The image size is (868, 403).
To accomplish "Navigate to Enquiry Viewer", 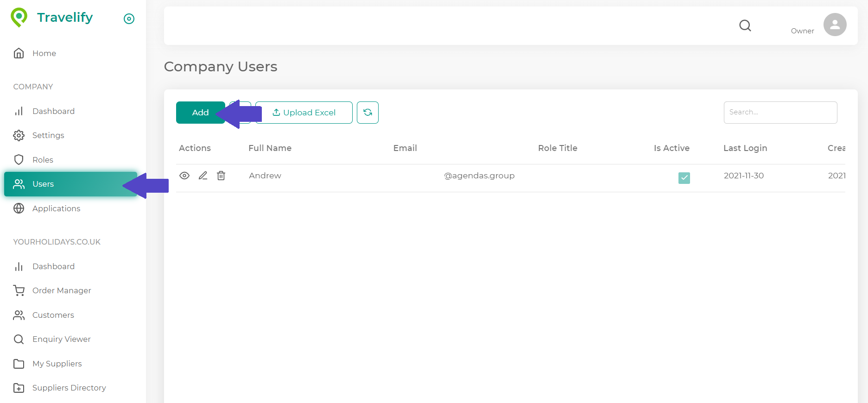I will 61,339.
